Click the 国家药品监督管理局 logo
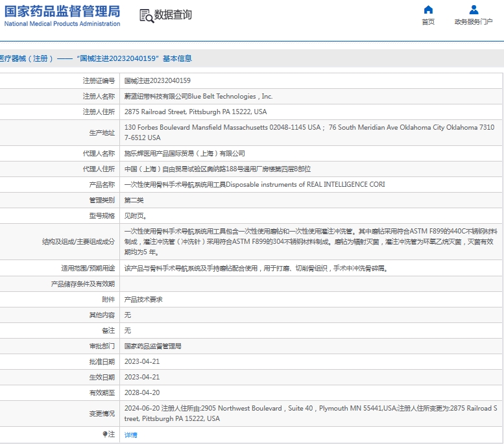This screenshot has height=445, width=504. click(62, 16)
